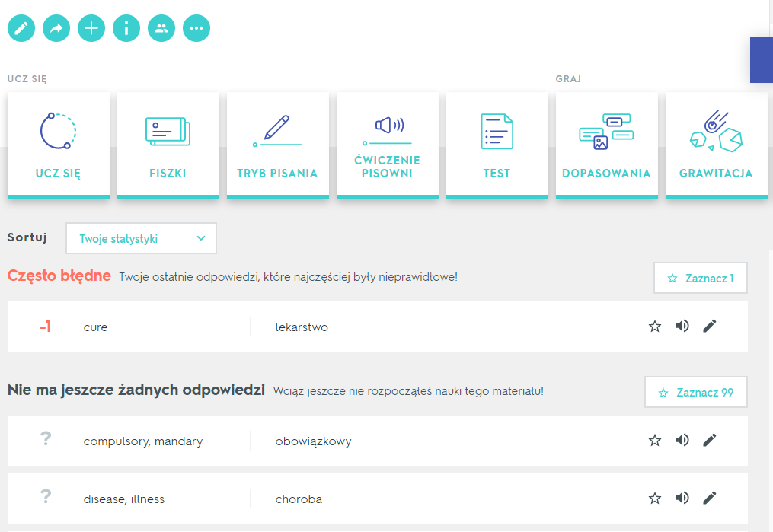This screenshot has width=773, height=532.
Task: Star the 'cure' term
Action: point(655,327)
